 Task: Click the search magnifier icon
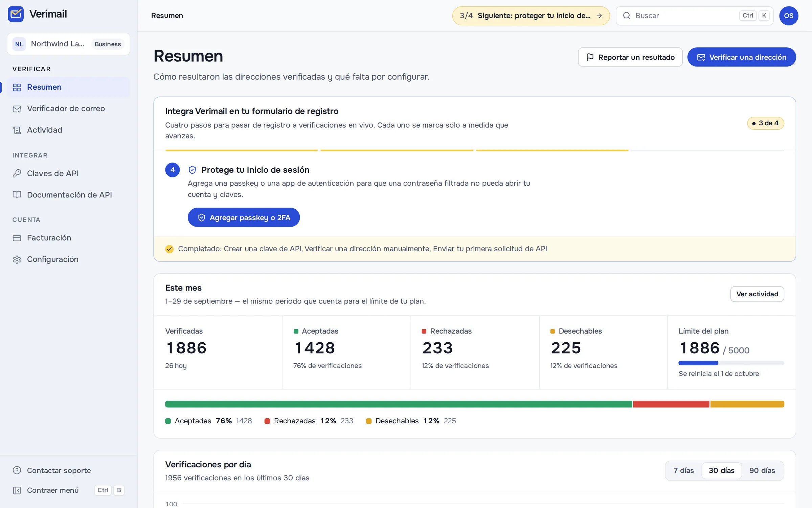click(627, 16)
